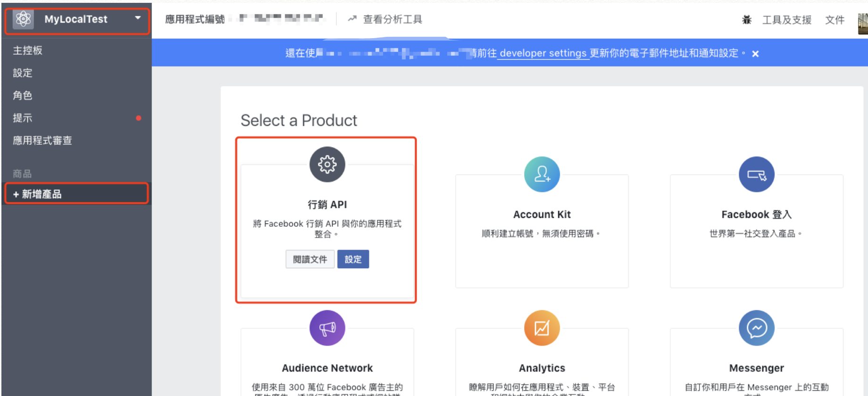Open 提示 alerts in sidebar
The image size is (868, 396).
point(23,118)
